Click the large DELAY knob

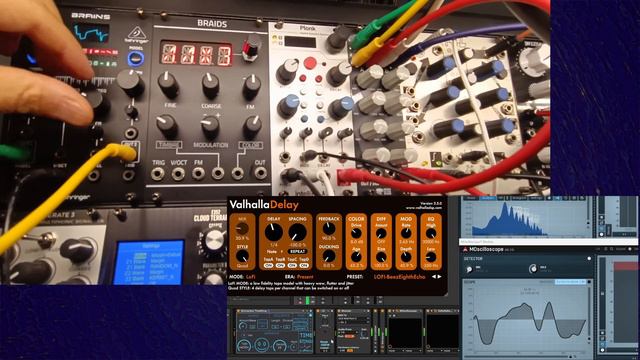click(x=273, y=232)
